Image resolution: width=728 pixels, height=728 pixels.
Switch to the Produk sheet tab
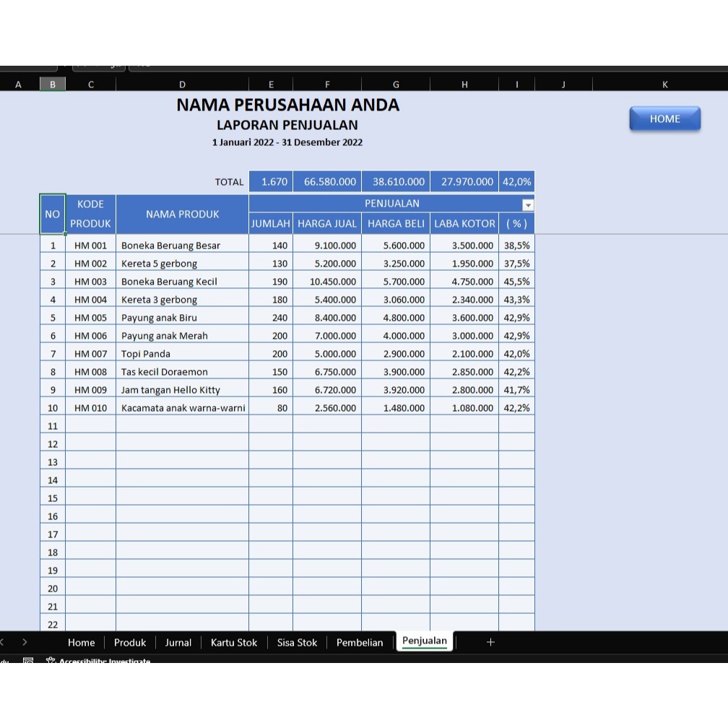(130, 643)
